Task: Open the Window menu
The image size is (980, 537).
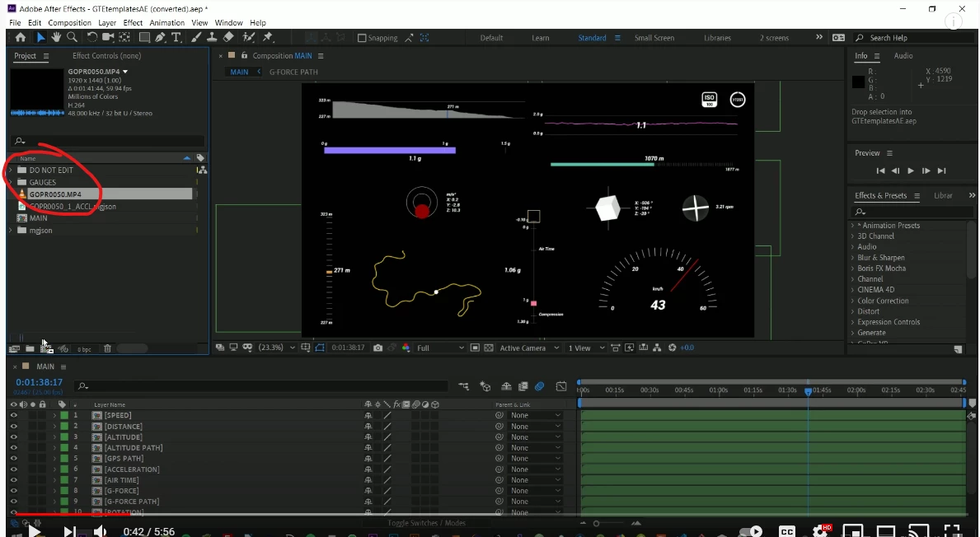Action: [x=228, y=22]
